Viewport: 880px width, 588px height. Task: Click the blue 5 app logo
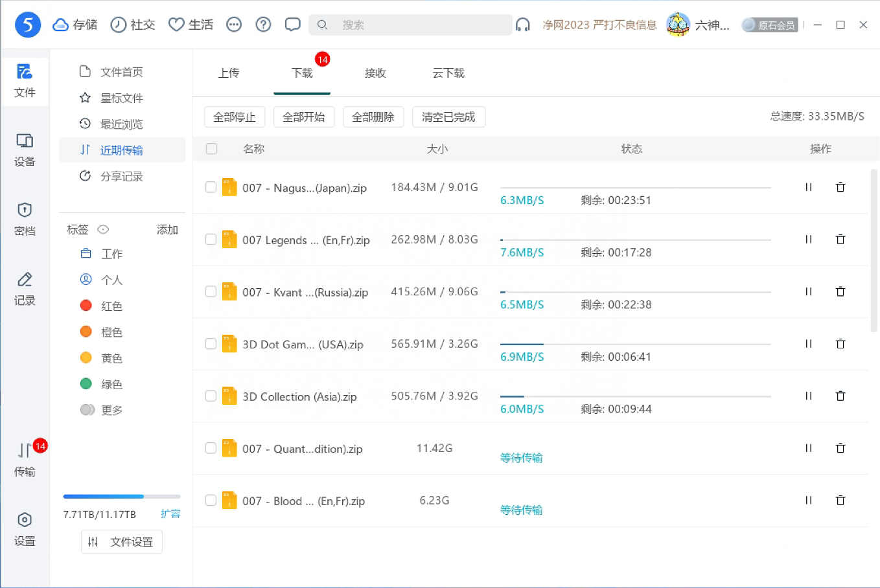click(28, 25)
